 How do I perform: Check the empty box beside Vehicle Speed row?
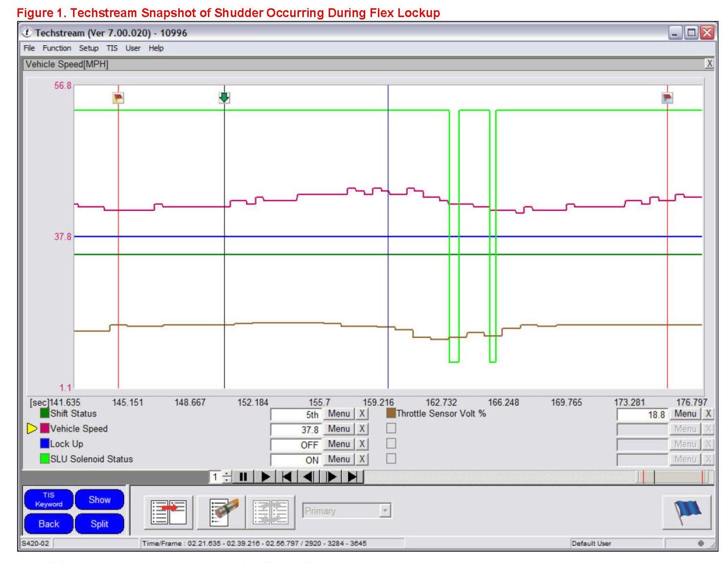point(391,429)
